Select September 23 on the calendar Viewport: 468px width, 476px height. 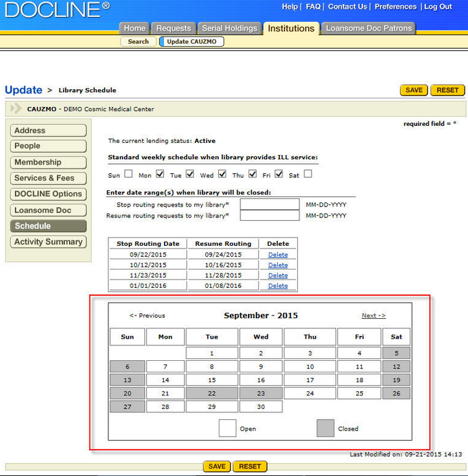261,393
